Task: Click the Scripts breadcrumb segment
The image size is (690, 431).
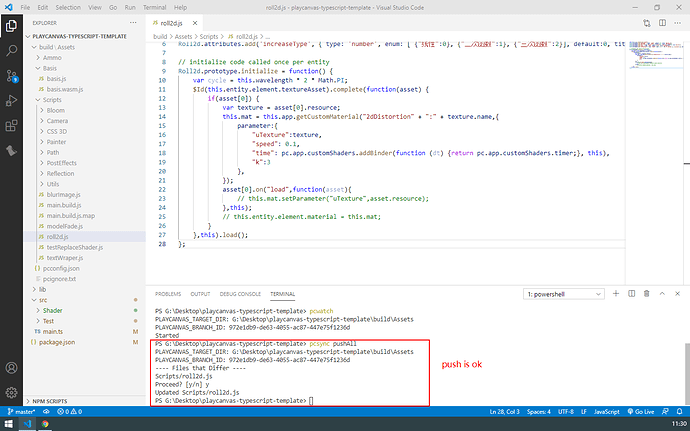Action: (209, 37)
